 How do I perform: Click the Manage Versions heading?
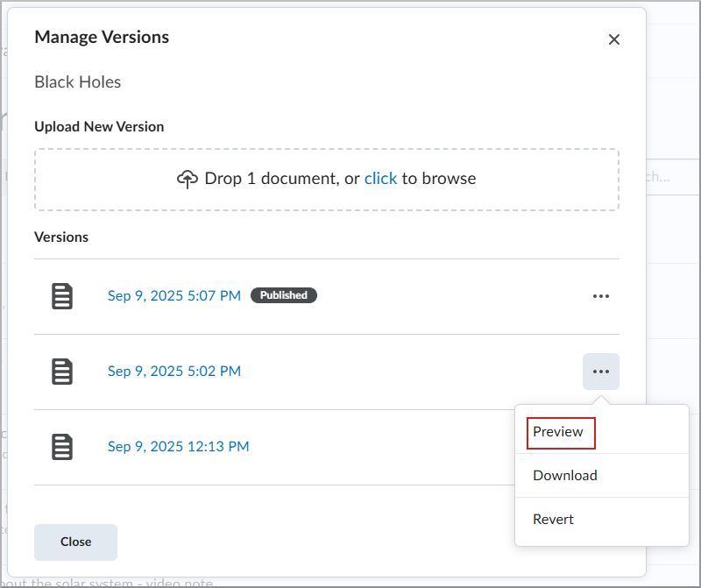(x=102, y=37)
